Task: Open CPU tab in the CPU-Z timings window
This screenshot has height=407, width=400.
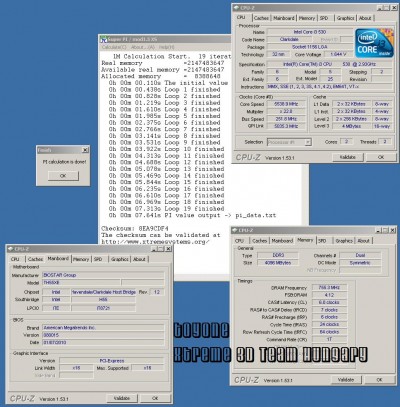Action: tap(239, 240)
